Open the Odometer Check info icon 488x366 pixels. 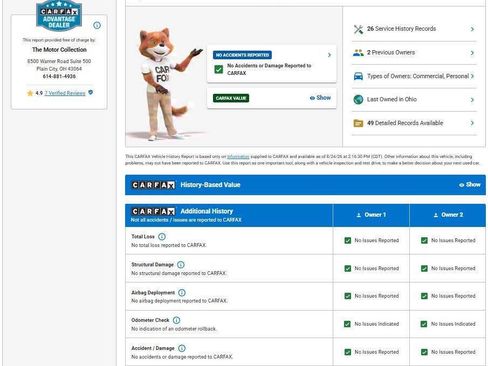coord(176,320)
